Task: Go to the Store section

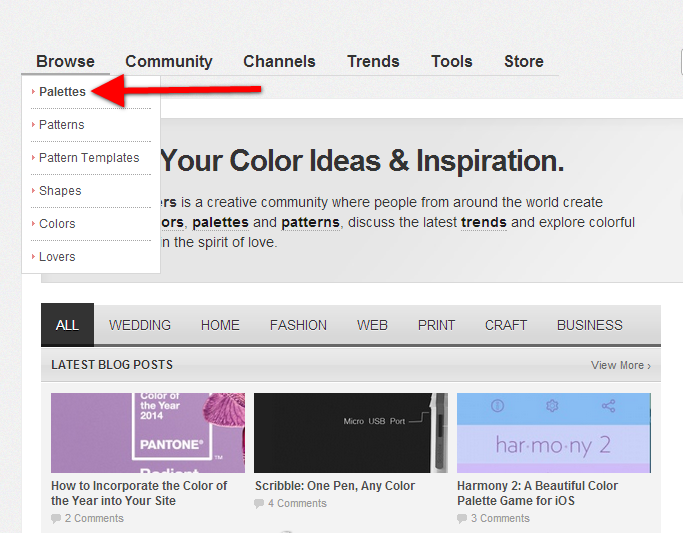Action: [523, 62]
